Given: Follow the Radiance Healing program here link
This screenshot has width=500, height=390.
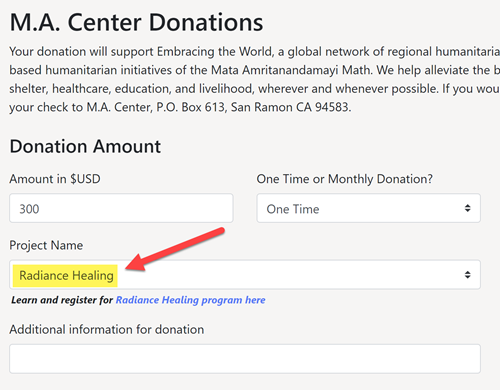Looking at the screenshot, I should tap(190, 300).
